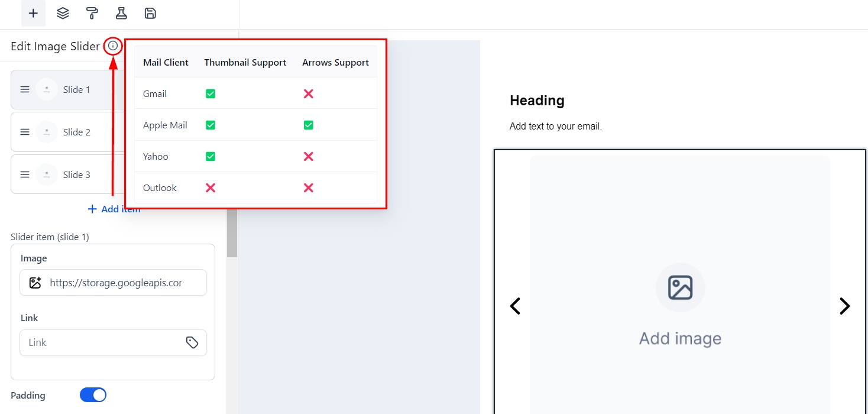Select the paint roller styles icon
This screenshot has width=868, height=414.
click(92, 13)
